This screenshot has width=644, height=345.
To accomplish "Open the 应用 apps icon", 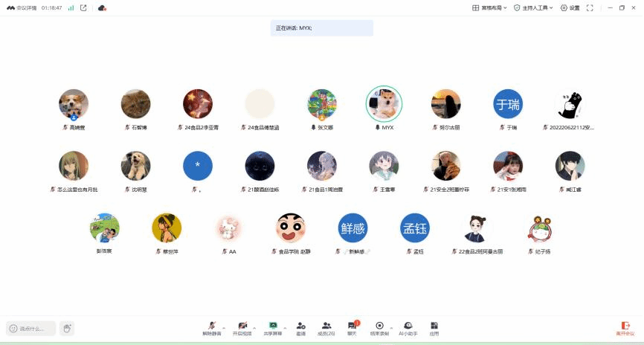I will [434, 328].
